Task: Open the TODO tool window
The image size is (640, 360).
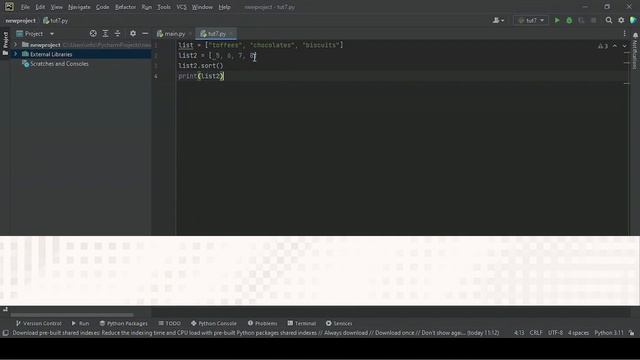Action: tap(169, 323)
